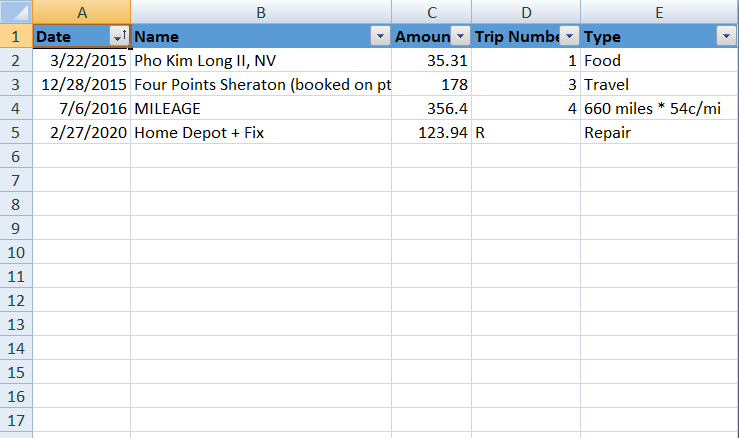Image resolution: width=739 pixels, height=438 pixels.
Task: Open the Type column filter dropdown
Action: click(x=726, y=37)
